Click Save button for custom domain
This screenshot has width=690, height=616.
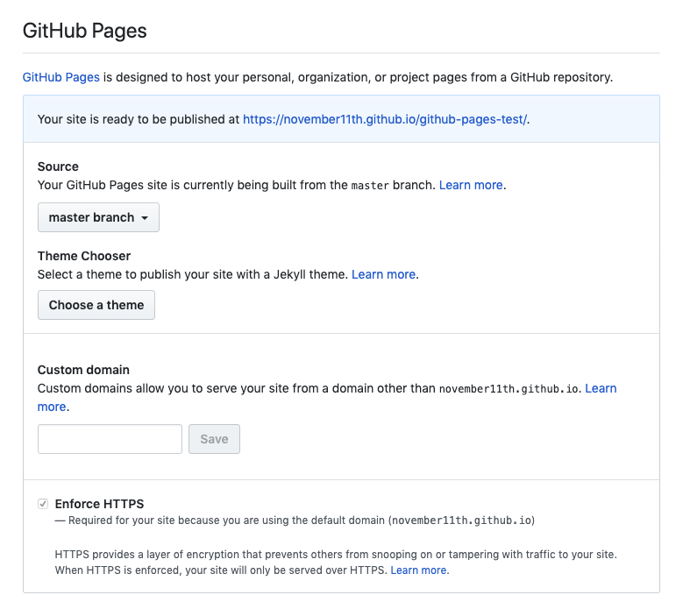point(214,439)
